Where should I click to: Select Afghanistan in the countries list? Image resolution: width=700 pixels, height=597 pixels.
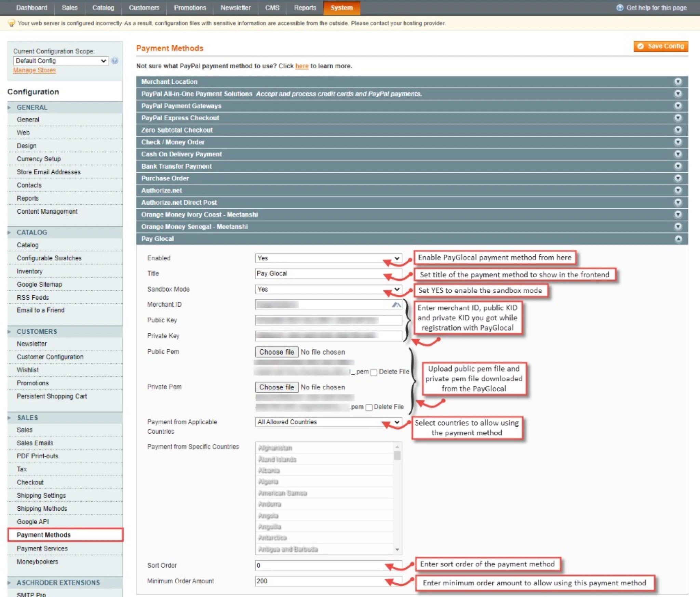[x=325, y=448]
